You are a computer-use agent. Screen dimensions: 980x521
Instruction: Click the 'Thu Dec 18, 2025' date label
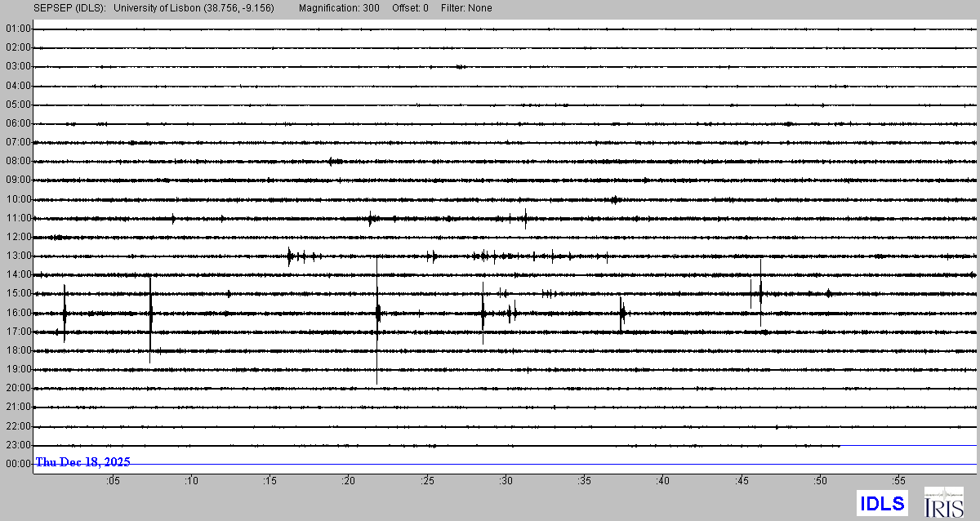pos(82,462)
